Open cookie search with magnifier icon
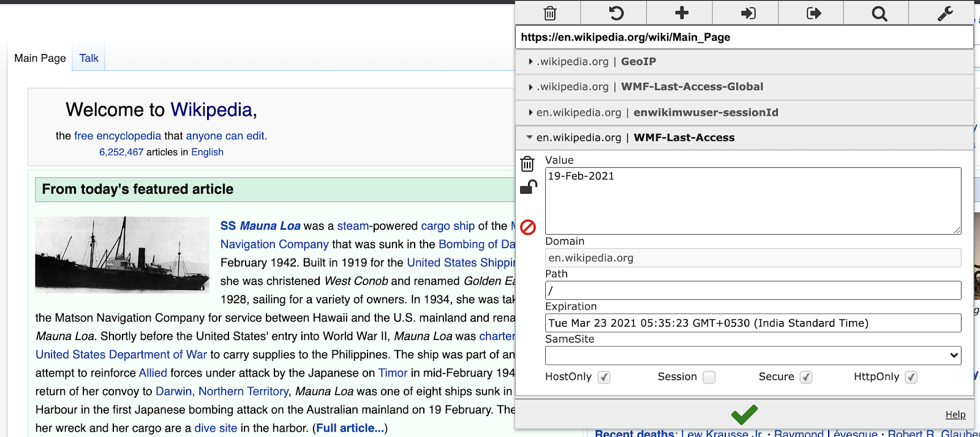 pos(880,13)
